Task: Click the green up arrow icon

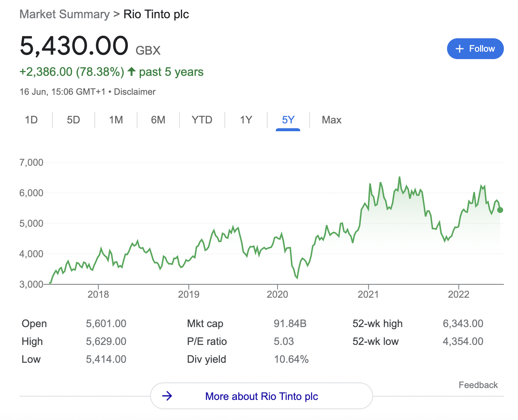Action: pos(132,71)
